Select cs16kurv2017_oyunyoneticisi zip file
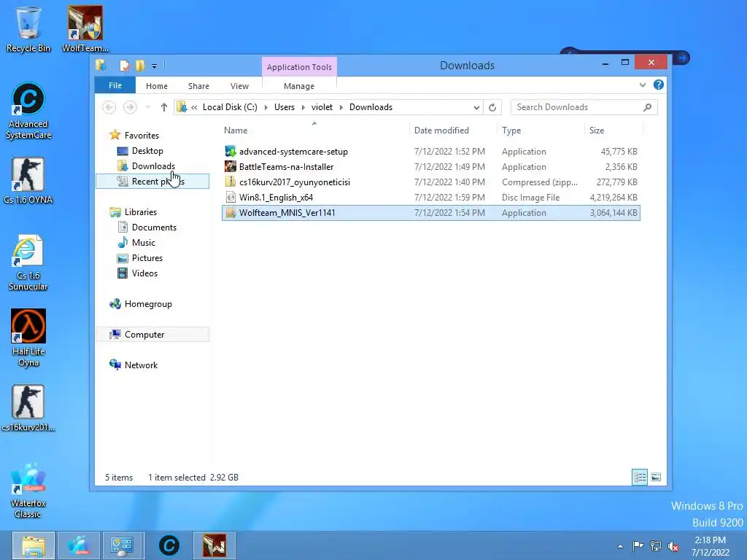This screenshot has width=747, height=560. pyautogui.click(x=431, y=182)
